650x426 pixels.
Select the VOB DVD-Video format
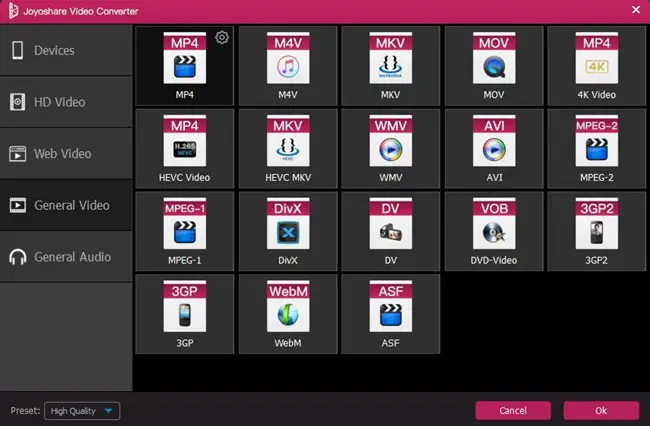point(494,231)
